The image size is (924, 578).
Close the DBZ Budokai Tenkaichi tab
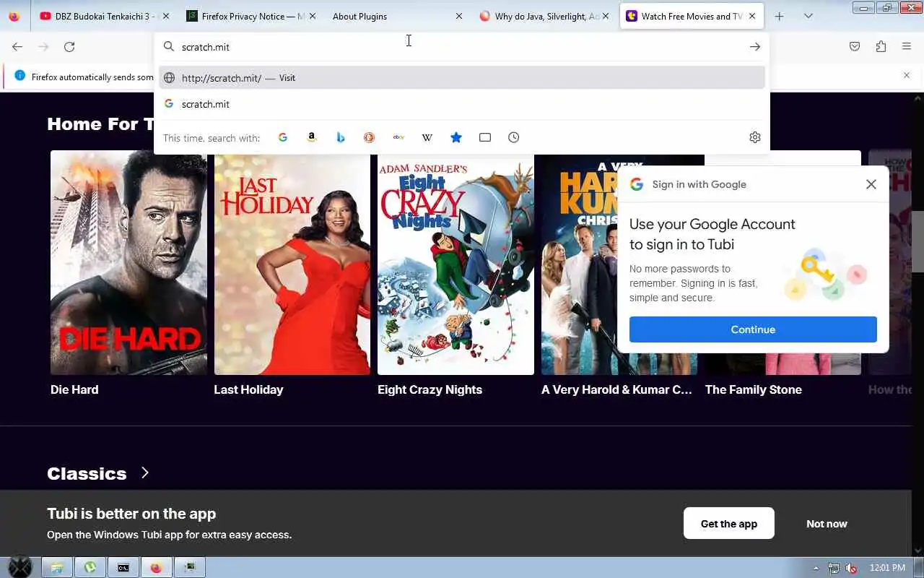167,16
